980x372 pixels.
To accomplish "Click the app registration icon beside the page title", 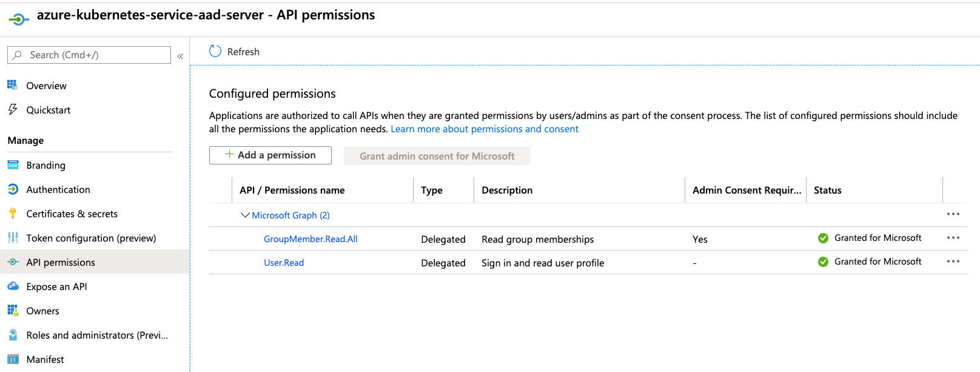I will pos(19,20).
